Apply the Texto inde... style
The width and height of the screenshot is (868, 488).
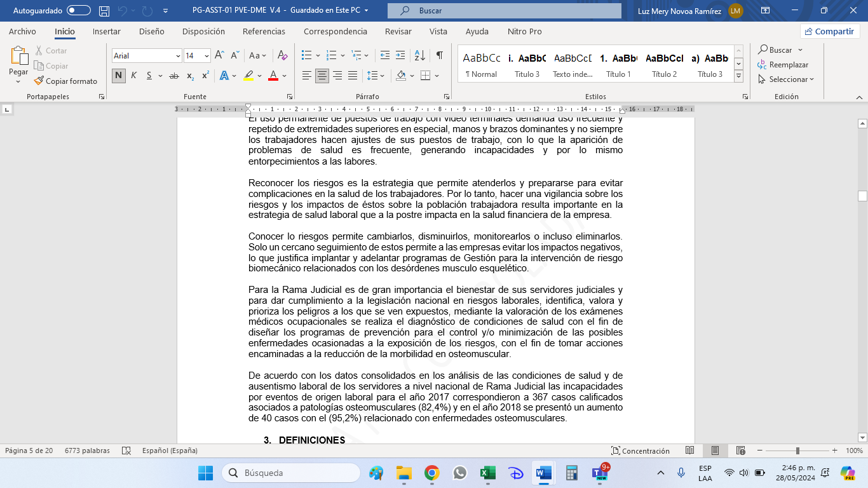(573, 64)
